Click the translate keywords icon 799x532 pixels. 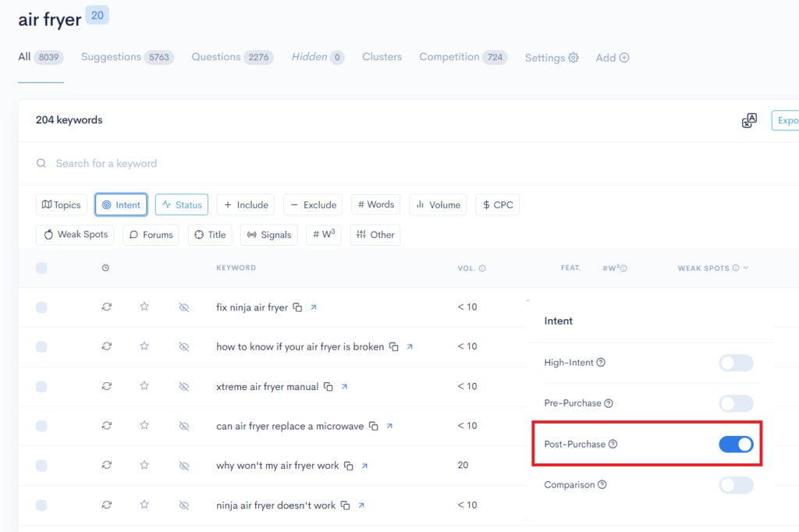(749, 120)
